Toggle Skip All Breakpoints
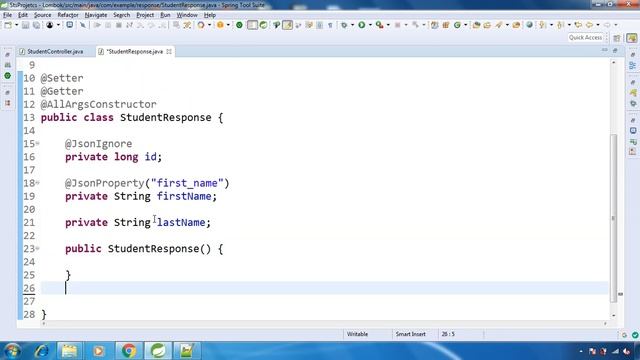This screenshot has width=640, height=360. pyautogui.click(x=83, y=25)
